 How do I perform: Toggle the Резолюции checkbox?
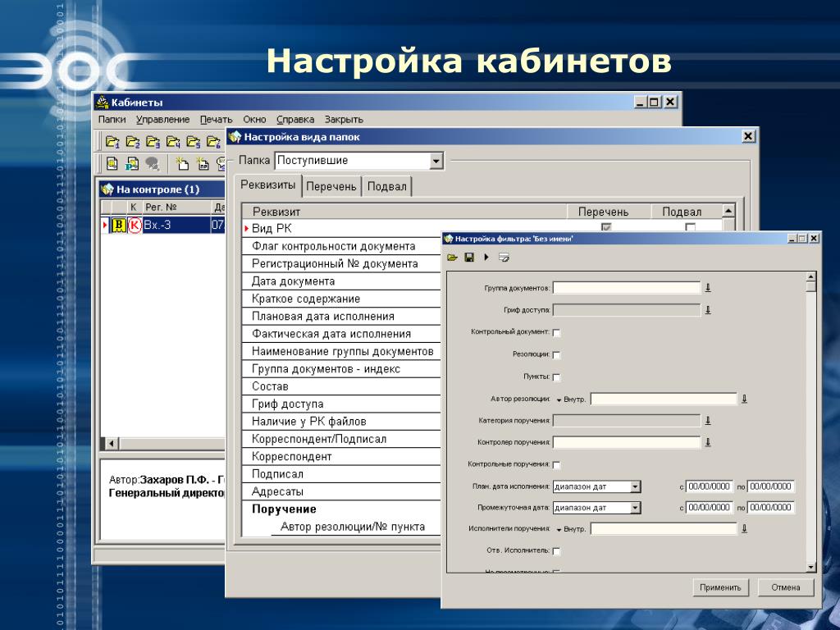(x=556, y=354)
